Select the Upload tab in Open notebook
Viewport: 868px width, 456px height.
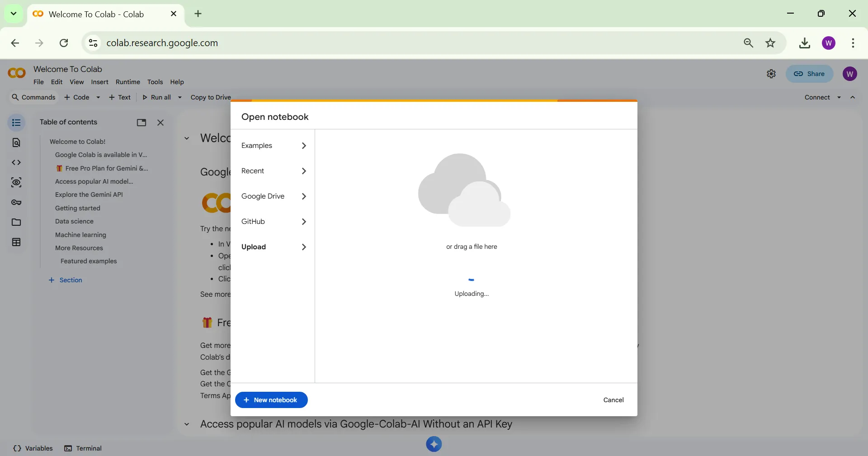click(273, 247)
